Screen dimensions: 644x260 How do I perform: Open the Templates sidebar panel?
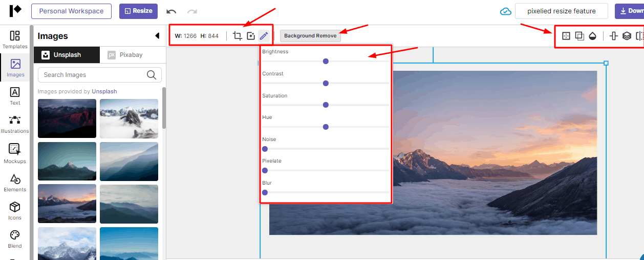coord(15,39)
